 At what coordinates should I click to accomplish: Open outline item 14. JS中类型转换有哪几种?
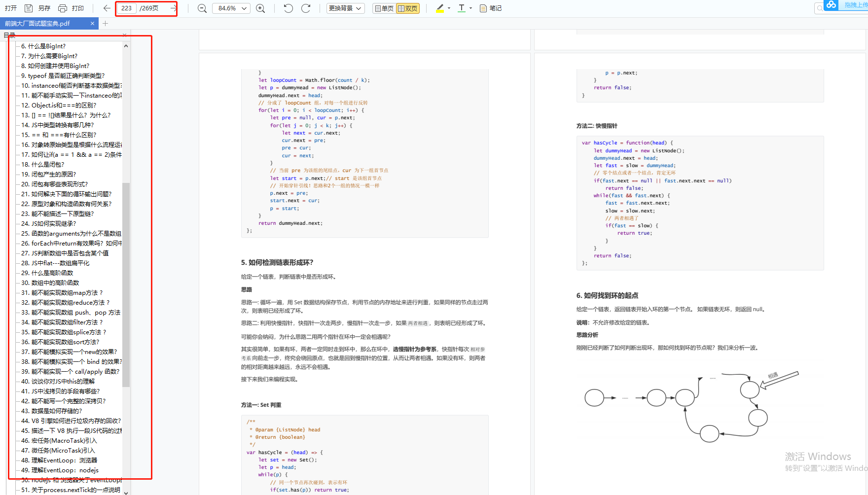coord(57,125)
